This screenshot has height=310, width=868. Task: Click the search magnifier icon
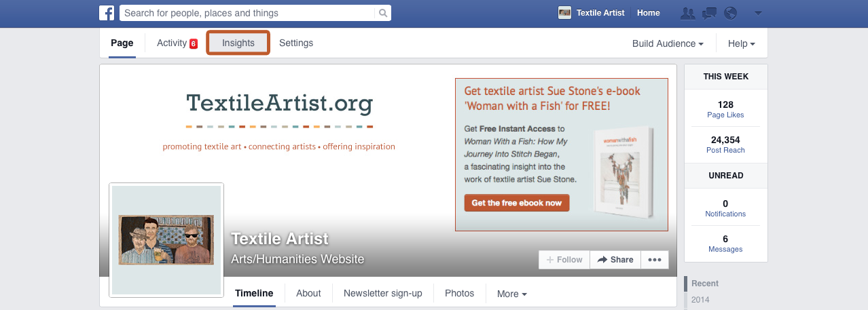[x=383, y=13]
